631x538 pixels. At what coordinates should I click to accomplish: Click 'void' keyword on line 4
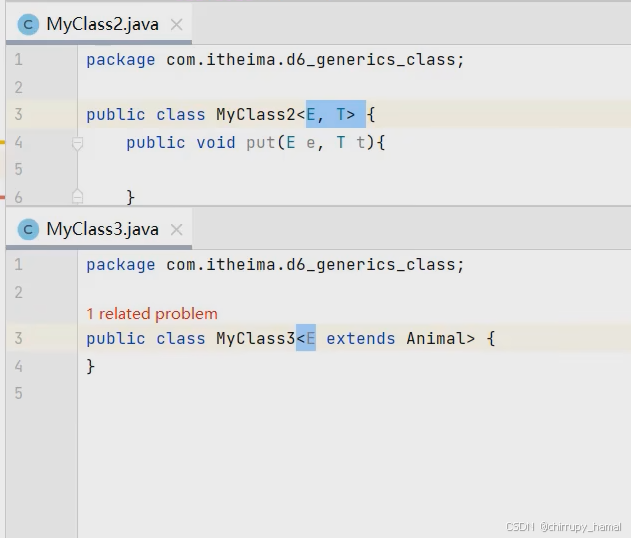click(216, 143)
